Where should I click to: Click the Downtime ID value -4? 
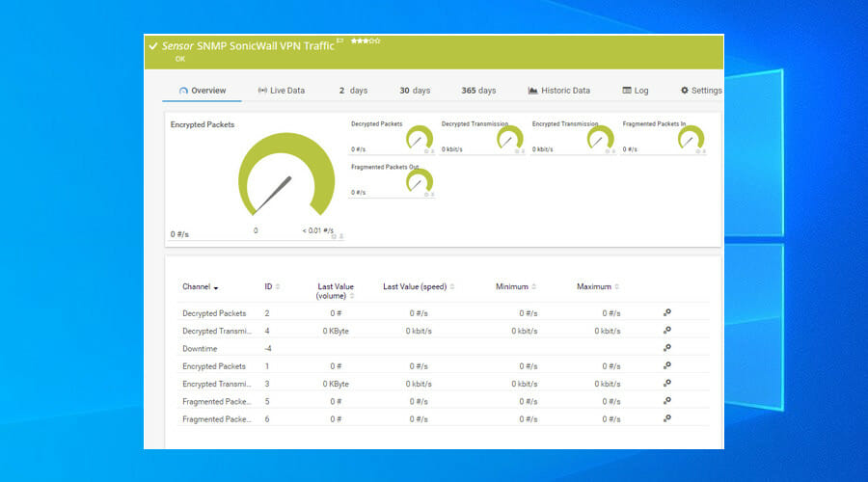pyautogui.click(x=267, y=349)
